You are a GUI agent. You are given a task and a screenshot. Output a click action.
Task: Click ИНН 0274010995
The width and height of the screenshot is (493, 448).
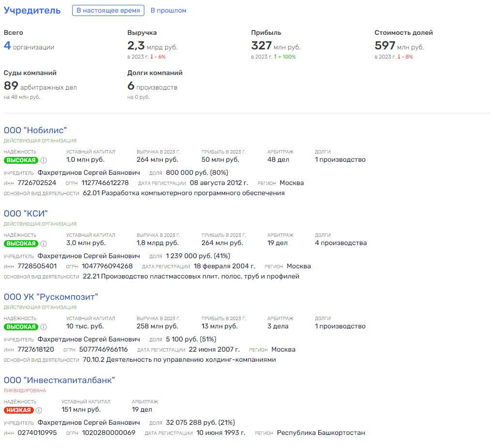point(37,433)
